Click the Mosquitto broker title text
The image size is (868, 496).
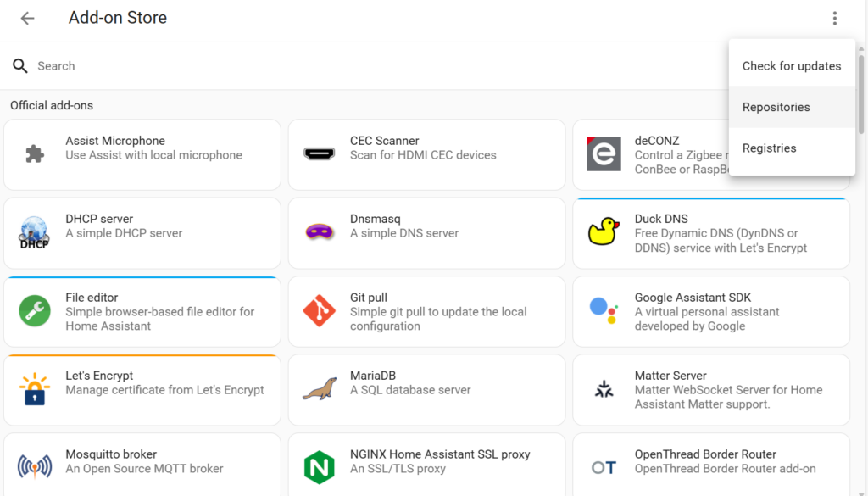(x=111, y=454)
